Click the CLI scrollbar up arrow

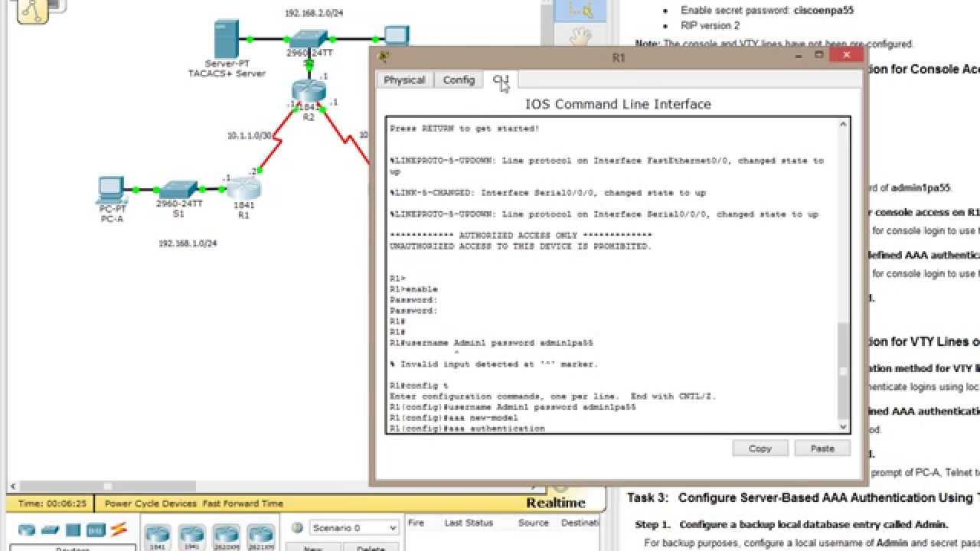pyautogui.click(x=844, y=124)
